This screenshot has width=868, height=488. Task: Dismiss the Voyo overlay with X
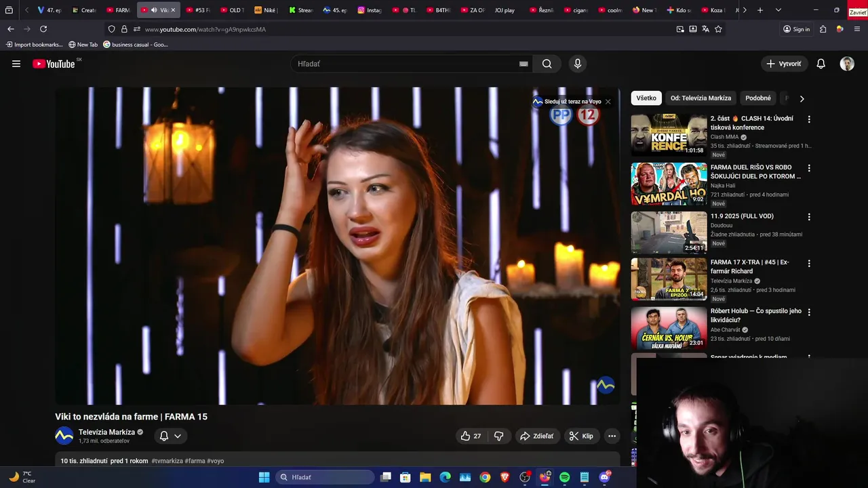tap(608, 102)
